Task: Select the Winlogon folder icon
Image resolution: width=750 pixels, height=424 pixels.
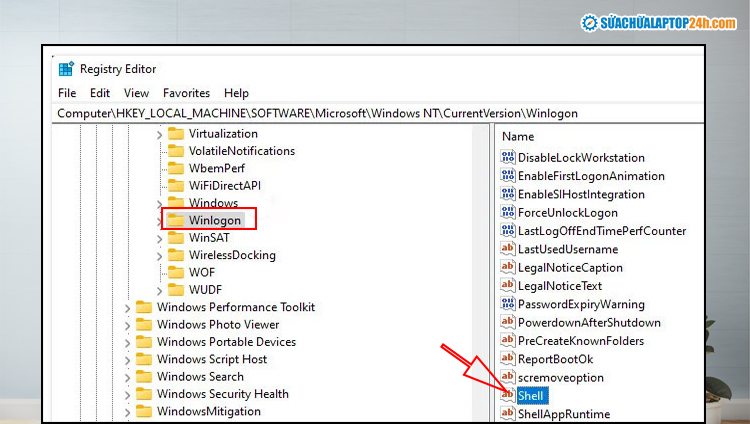Action: pyautogui.click(x=176, y=220)
